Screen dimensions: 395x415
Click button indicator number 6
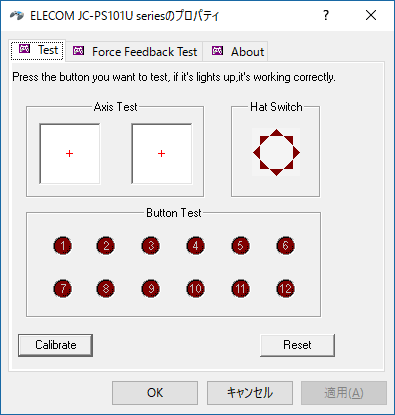pyautogui.click(x=286, y=246)
